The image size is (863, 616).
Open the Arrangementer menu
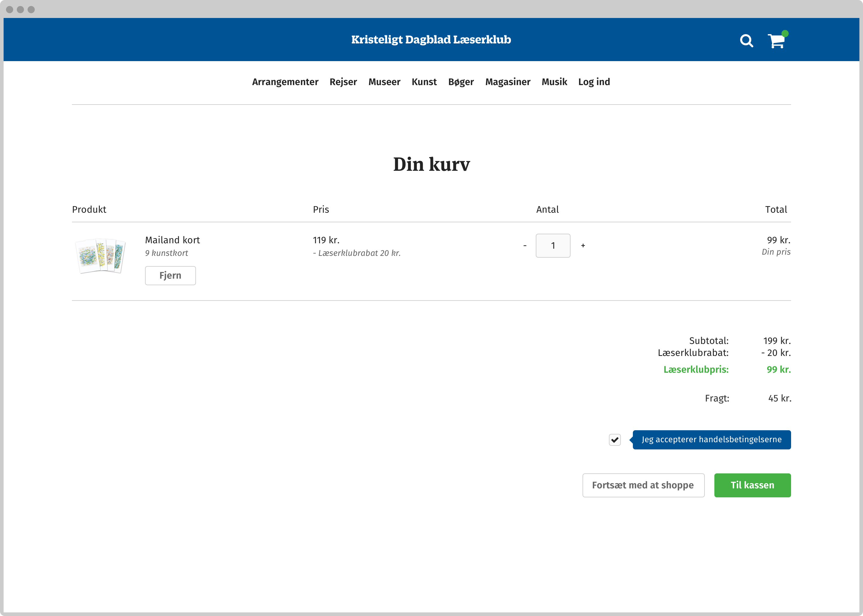click(x=285, y=82)
